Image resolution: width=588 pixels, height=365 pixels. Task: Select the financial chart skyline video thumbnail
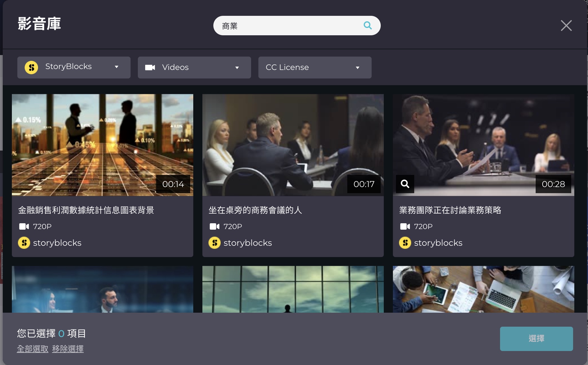pos(102,145)
